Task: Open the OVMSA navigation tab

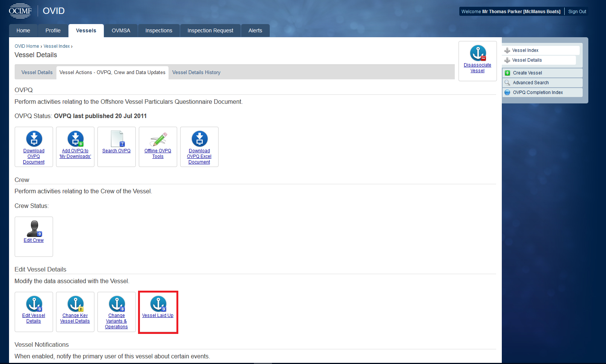Action: (x=121, y=31)
